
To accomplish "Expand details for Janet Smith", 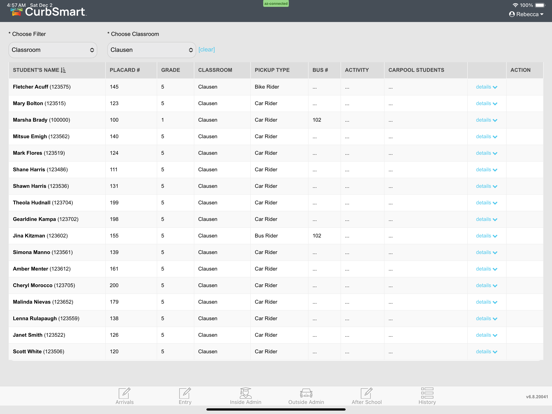I will (486, 335).
